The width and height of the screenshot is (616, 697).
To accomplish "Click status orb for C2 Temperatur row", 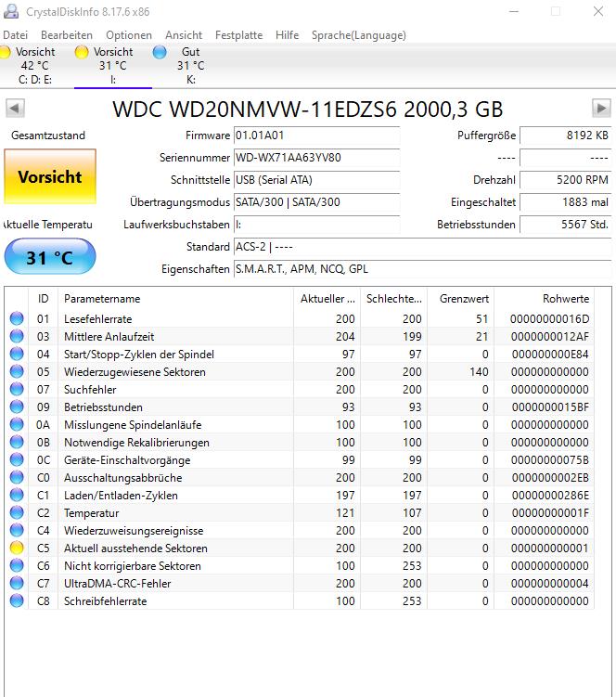I will tap(17, 512).
